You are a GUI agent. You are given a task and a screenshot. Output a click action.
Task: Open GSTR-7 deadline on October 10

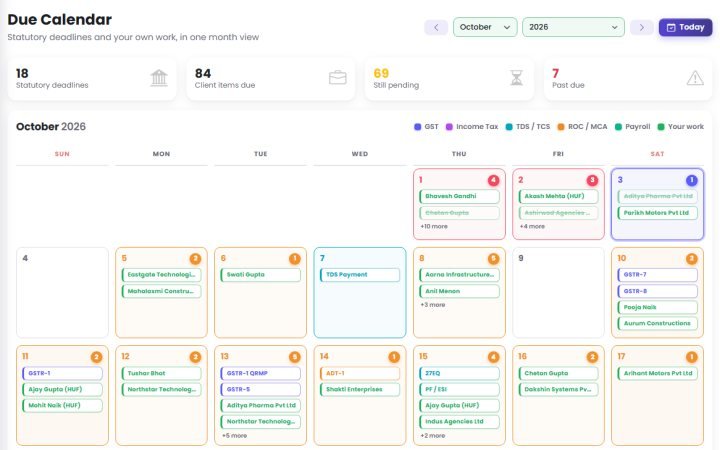pos(658,275)
